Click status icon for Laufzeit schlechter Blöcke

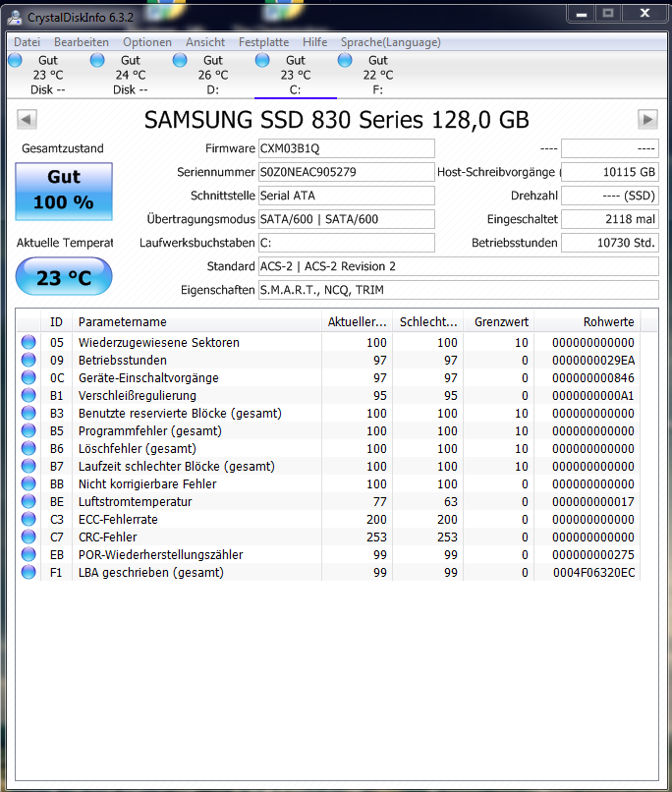28,466
